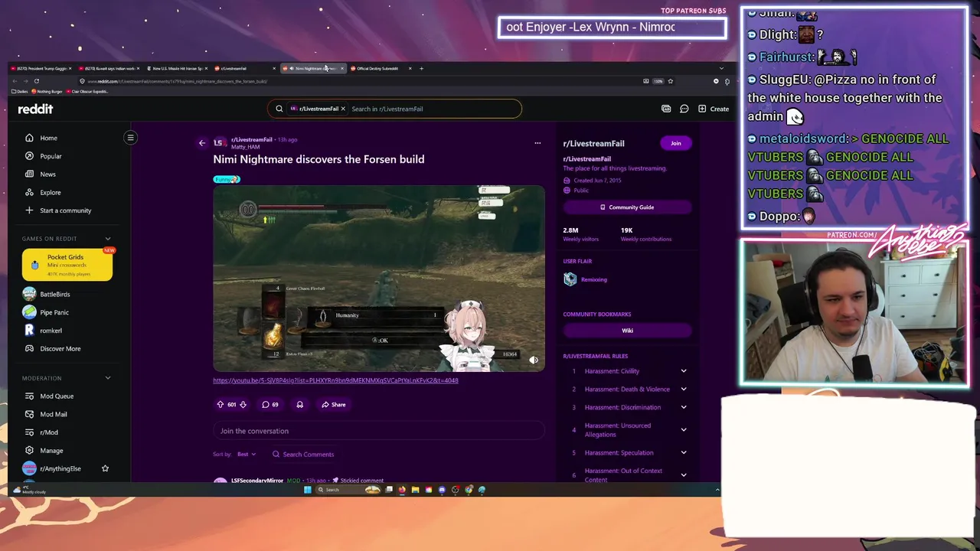980x551 pixels.
Task: Open the Remixing user flair avatar
Action: [570, 279]
